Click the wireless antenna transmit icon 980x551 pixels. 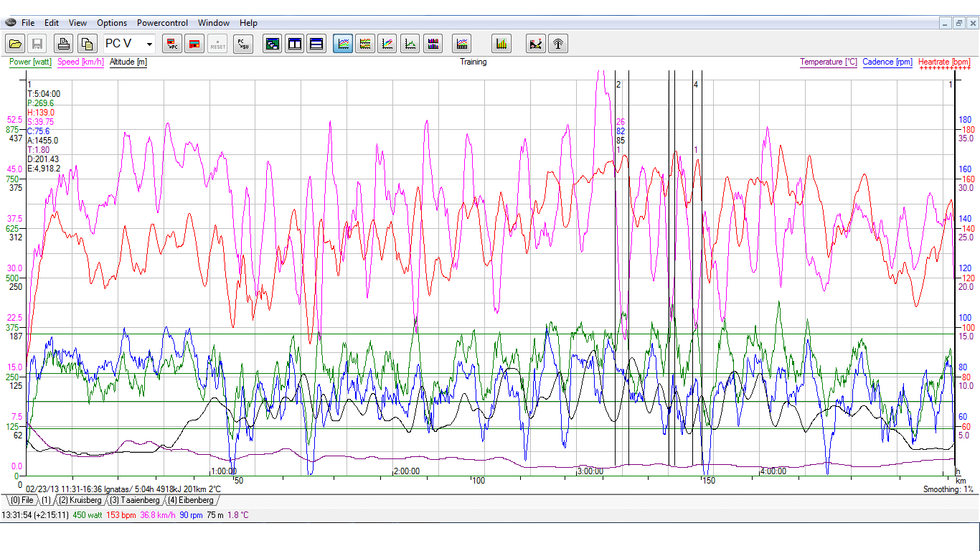pos(557,44)
